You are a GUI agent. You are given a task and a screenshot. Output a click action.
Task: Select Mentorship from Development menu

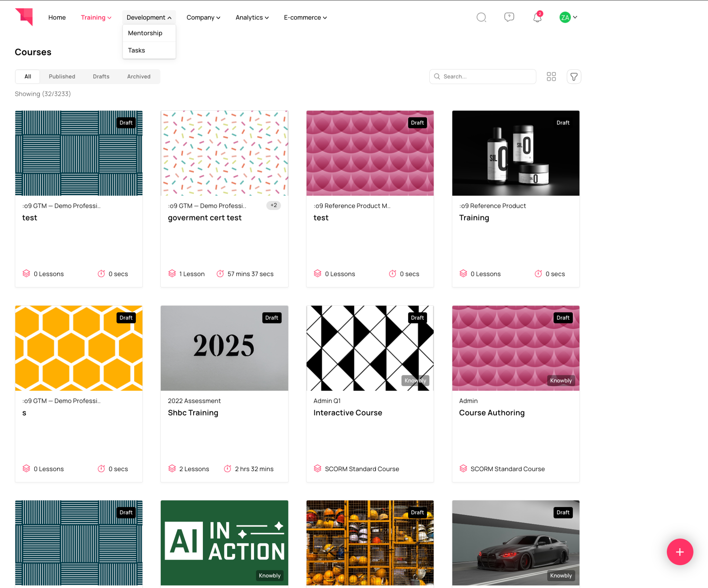[x=145, y=33]
